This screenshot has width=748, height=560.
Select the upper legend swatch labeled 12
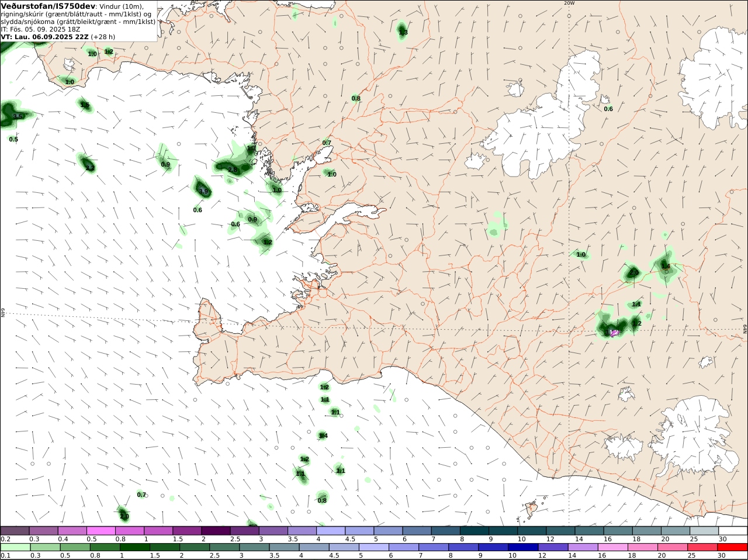pos(561,531)
